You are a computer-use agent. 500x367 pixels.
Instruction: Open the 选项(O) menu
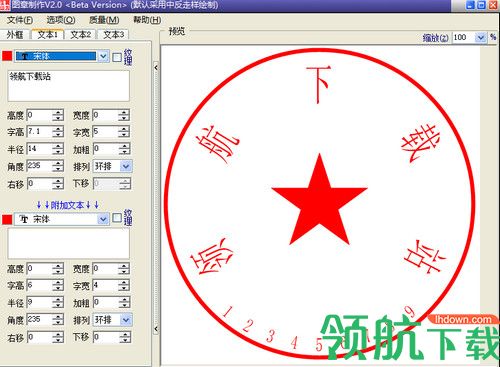61,20
